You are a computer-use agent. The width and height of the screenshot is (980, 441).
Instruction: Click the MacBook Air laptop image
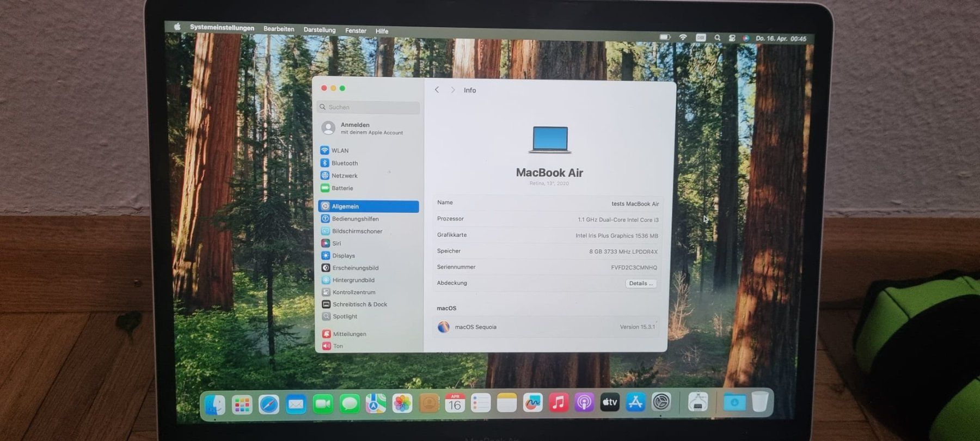coord(550,139)
